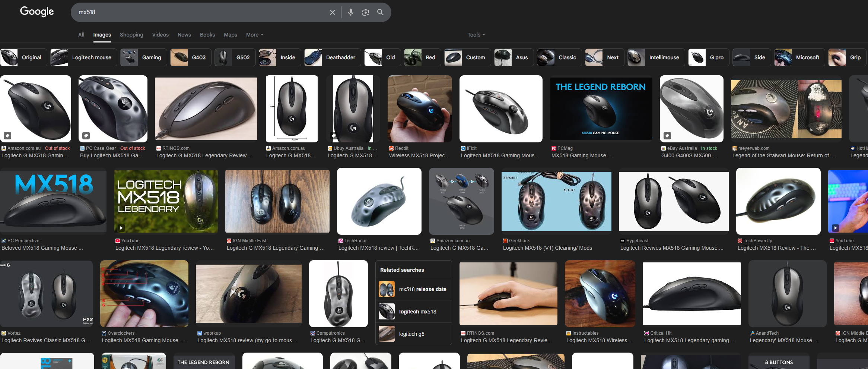Viewport: 868px width, 369px height.
Task: Open the Instructables wireless mouse image
Action: click(x=600, y=294)
